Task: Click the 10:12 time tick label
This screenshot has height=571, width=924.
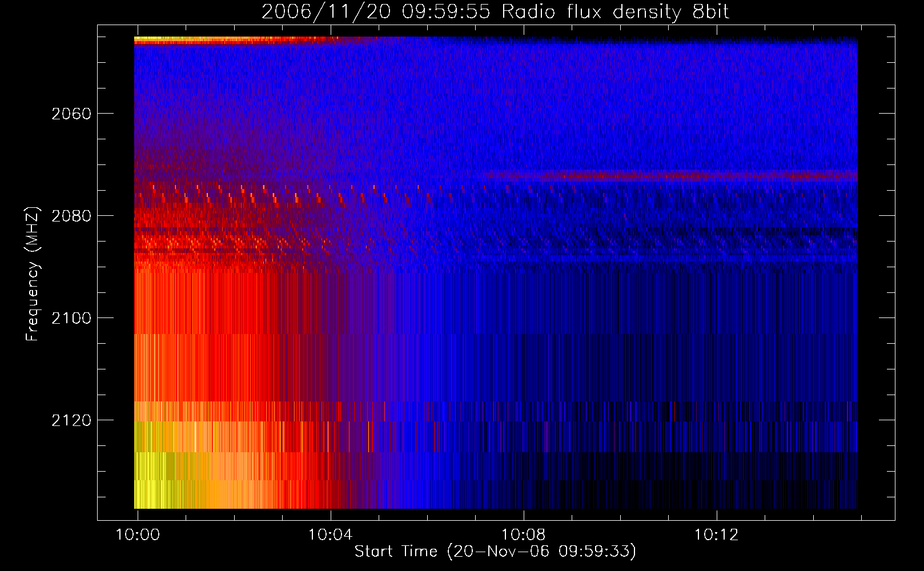Action: pos(717,534)
